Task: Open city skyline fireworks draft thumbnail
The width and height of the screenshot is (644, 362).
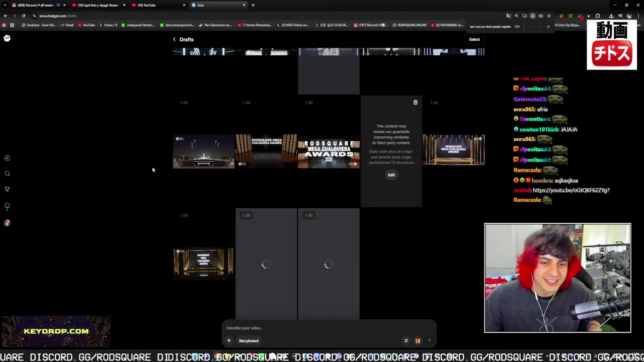Action: [x=204, y=151]
